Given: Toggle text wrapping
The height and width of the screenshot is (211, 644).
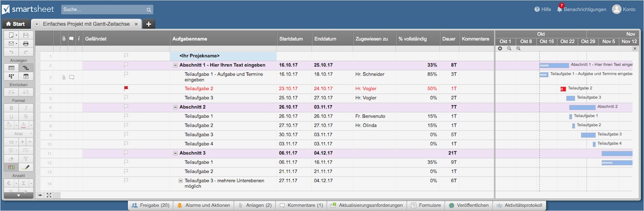Looking at the screenshot, I should [x=25, y=150].
